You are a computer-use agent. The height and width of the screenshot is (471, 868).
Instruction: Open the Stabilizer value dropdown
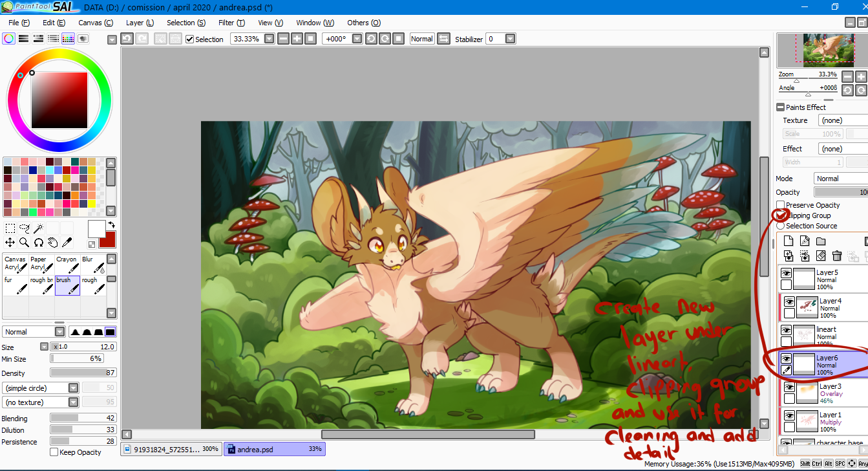[x=511, y=39]
